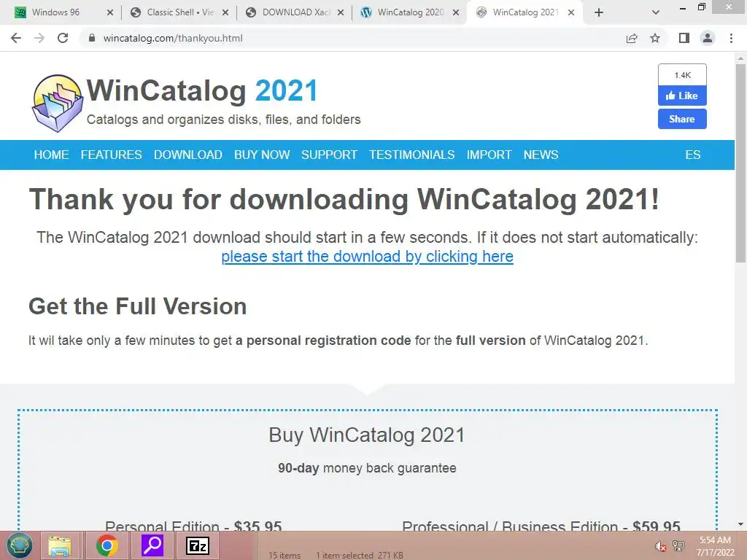Open 7-Zip from the taskbar
The height and width of the screenshot is (560, 747).
pyautogui.click(x=198, y=545)
